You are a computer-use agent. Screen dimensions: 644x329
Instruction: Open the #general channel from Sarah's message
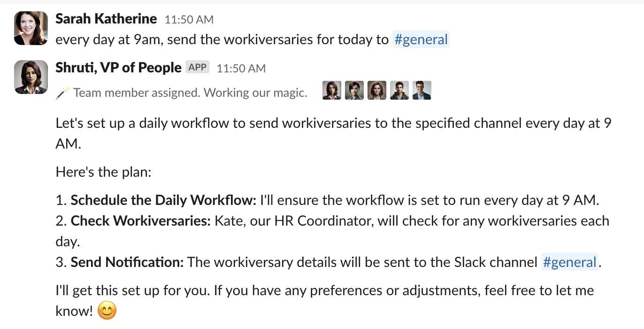click(x=421, y=39)
